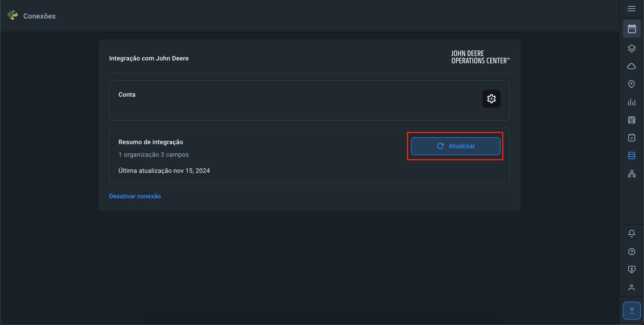Select the field map image icon
Screen dimensions: 644x325
(631, 120)
